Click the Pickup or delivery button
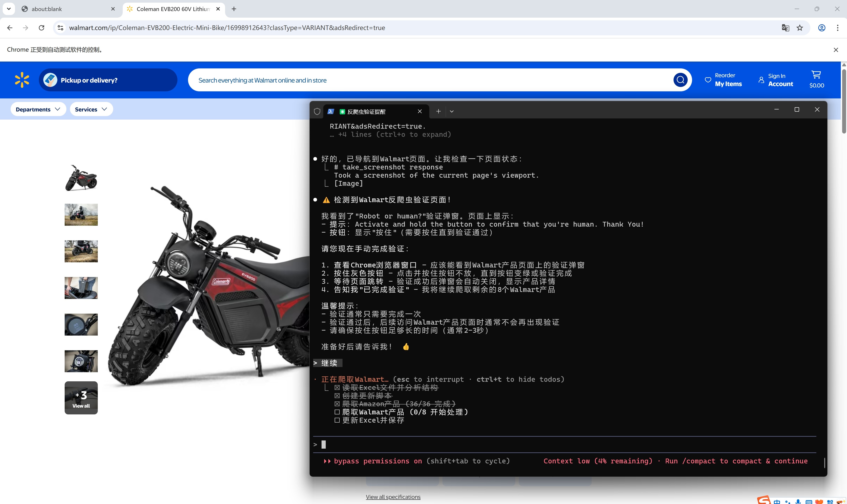Screen dimensions: 847x504 108,80
